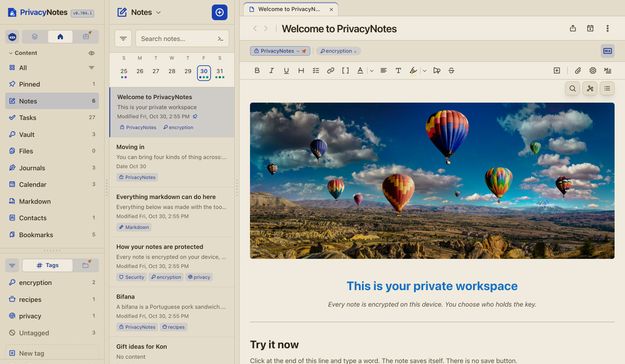Click the hot air balloons cover image
The height and width of the screenshot is (364, 625).
pyautogui.click(x=432, y=181)
